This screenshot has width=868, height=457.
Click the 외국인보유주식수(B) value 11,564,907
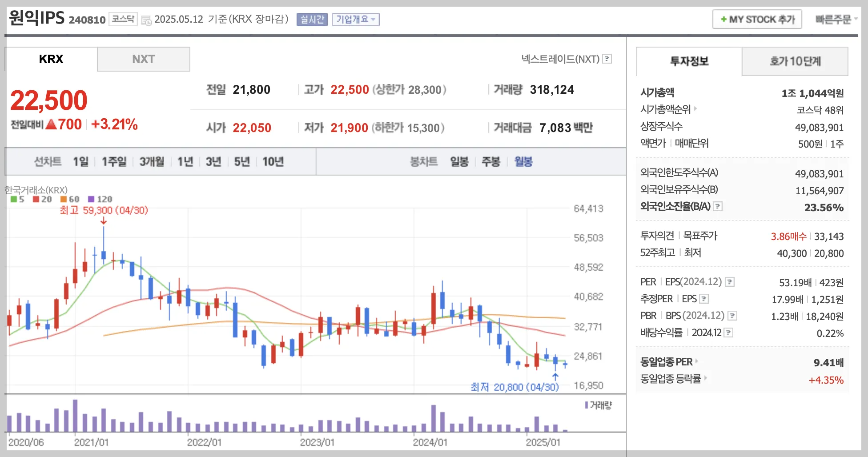click(x=820, y=191)
